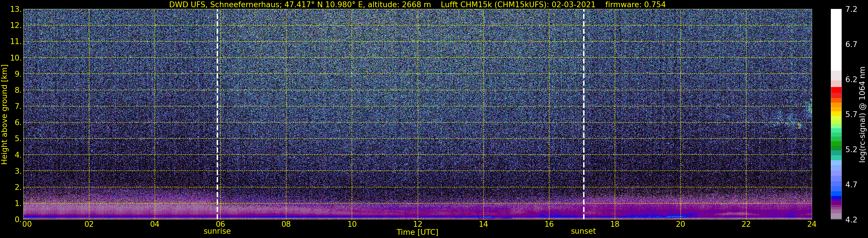
Task: Click the time axis tick label '18'
Action: pos(614,224)
